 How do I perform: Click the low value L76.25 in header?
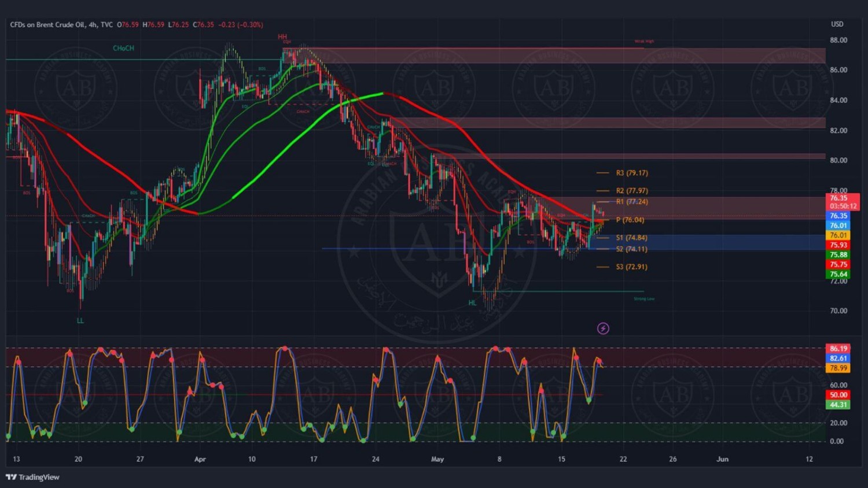click(178, 25)
